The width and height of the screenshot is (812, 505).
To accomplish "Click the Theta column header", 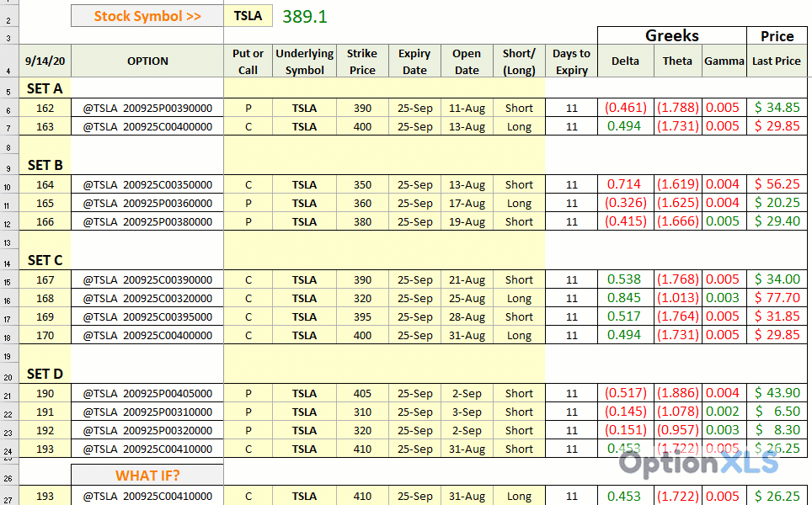I will click(677, 61).
